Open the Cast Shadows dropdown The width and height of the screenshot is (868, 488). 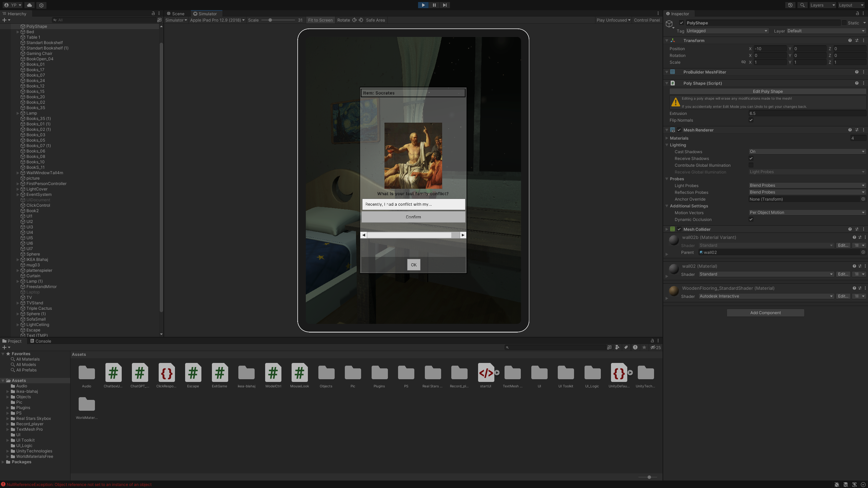(807, 151)
